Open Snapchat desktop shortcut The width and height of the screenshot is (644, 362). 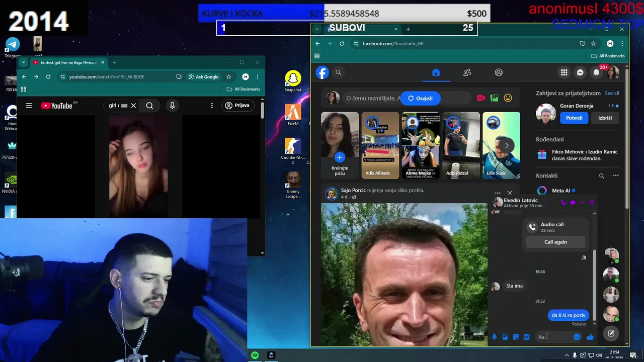pyautogui.click(x=293, y=81)
